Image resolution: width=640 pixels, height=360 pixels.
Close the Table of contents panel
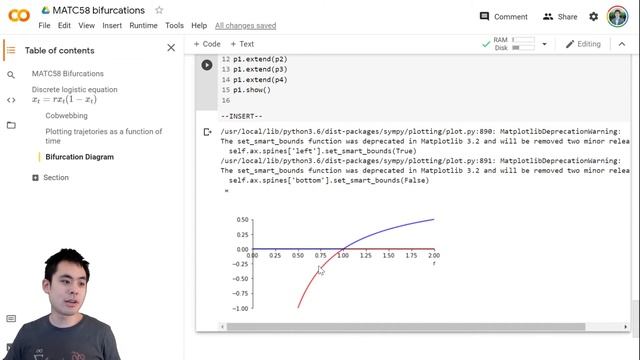[171, 48]
